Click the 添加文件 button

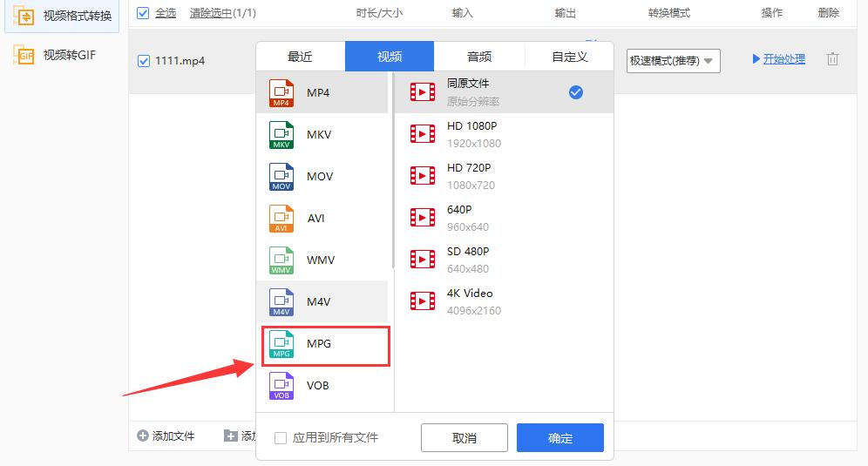(166, 436)
